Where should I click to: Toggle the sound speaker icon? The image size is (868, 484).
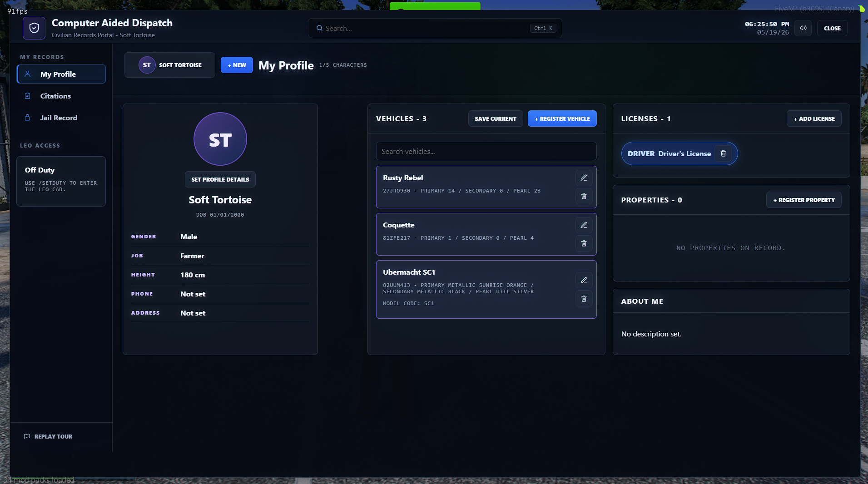[x=803, y=28]
